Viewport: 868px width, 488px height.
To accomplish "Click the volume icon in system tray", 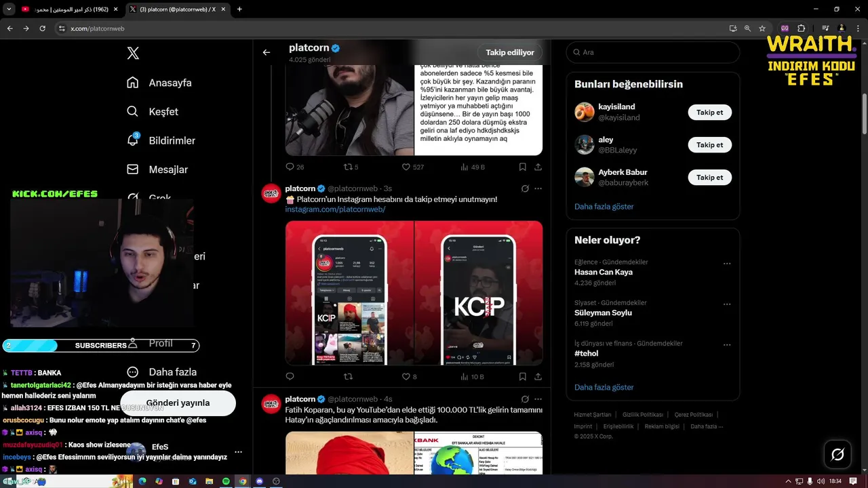I will (x=821, y=481).
